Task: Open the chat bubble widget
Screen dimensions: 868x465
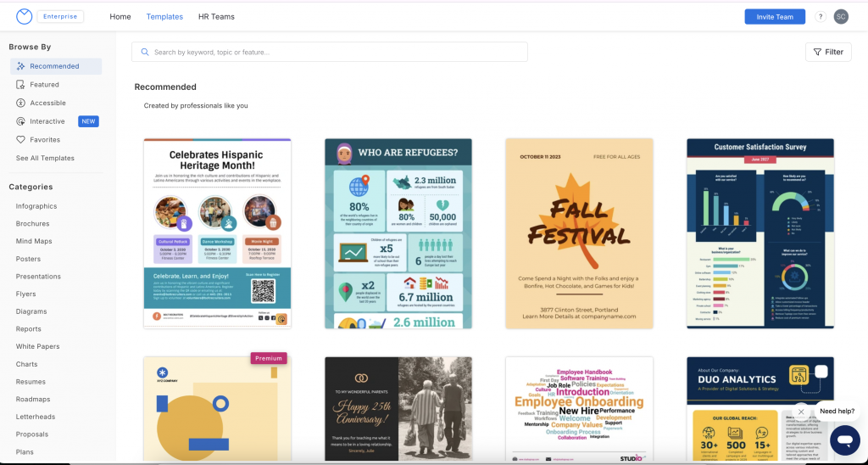Action: (x=844, y=440)
